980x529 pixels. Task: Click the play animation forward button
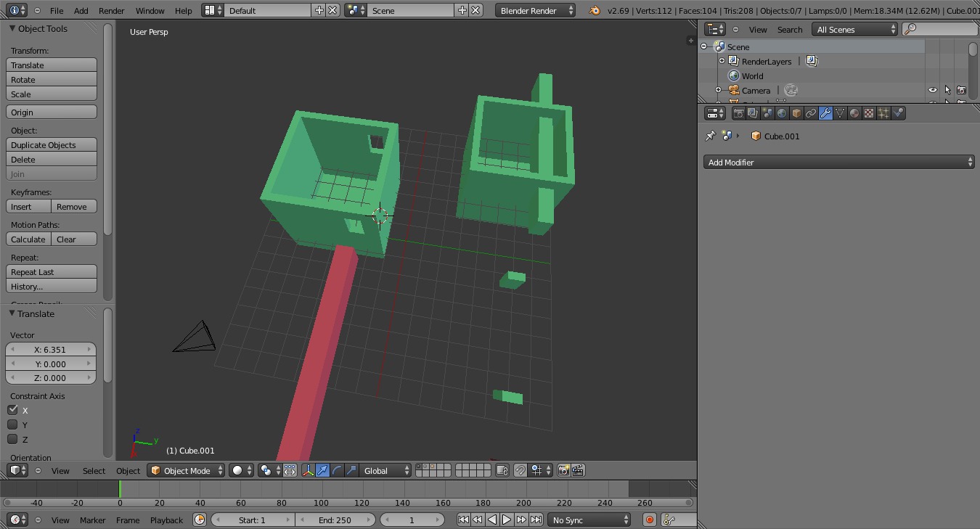[507, 520]
